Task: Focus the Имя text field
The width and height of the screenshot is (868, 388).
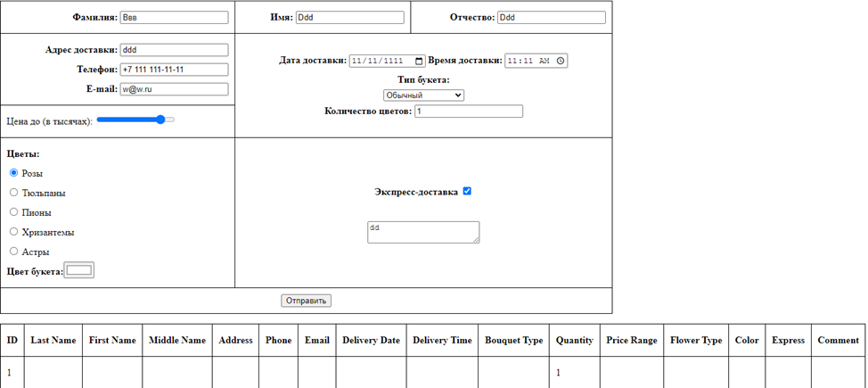Action: click(349, 18)
